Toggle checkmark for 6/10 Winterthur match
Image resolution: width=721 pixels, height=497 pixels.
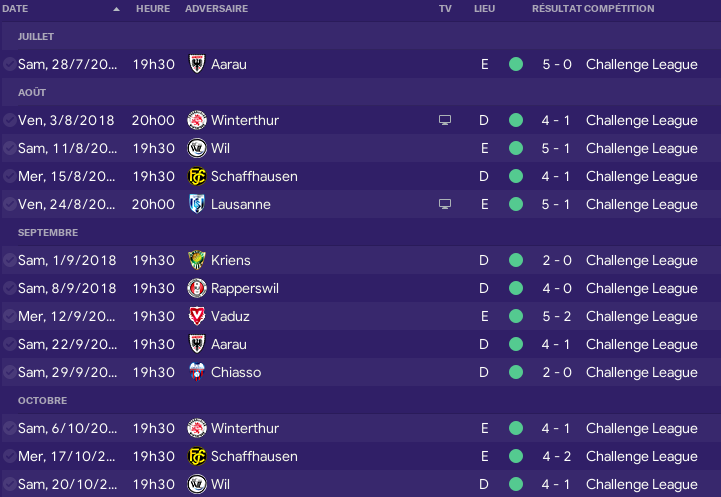tap(9, 428)
